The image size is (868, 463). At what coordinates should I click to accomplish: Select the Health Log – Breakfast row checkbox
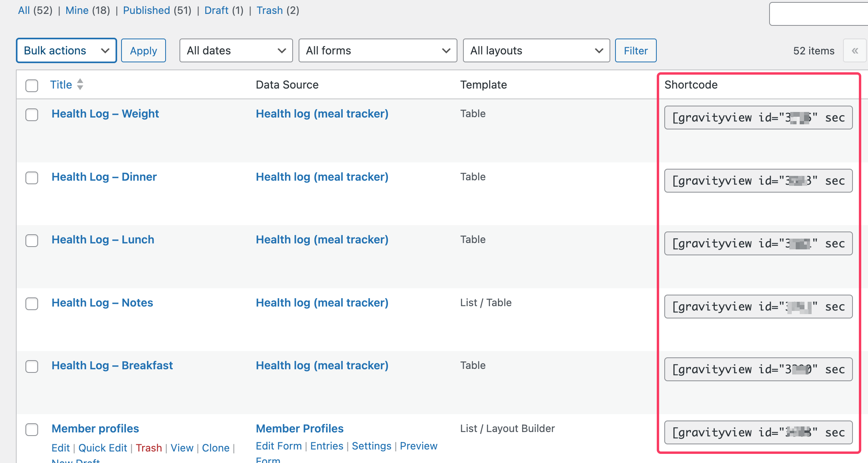coord(32,366)
